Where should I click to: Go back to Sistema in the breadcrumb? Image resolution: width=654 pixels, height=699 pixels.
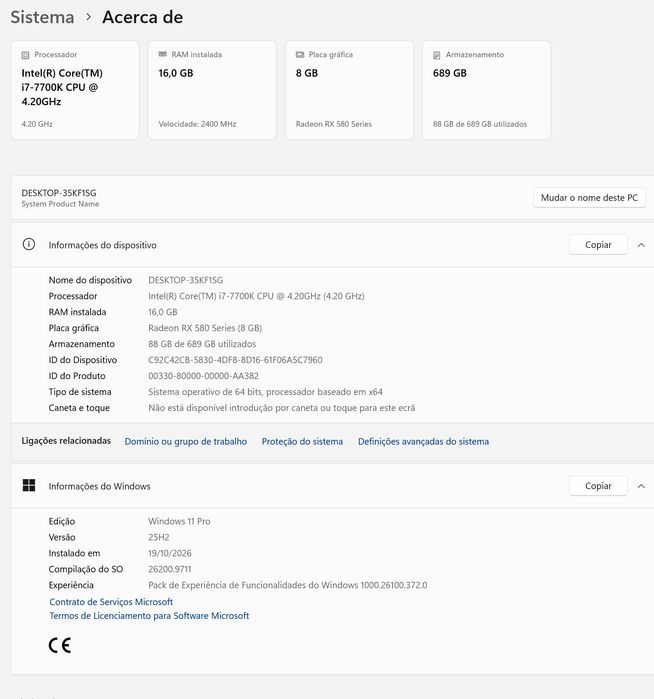point(42,17)
